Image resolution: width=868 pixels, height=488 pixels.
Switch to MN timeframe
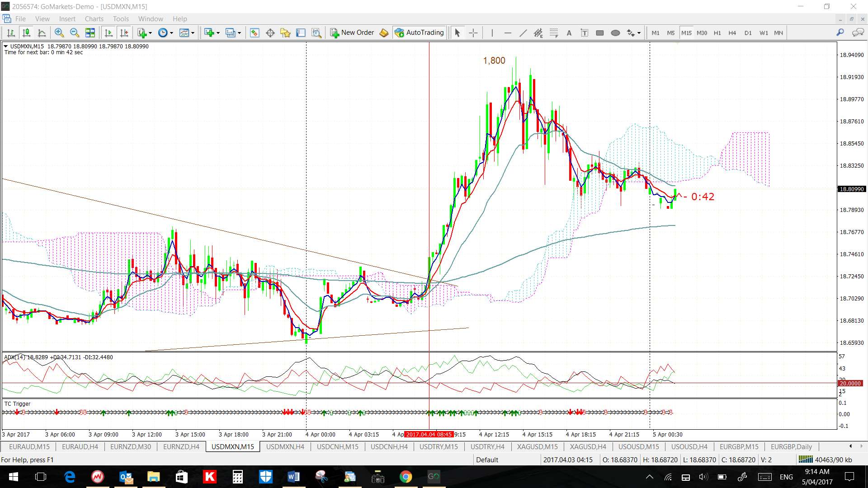point(778,33)
